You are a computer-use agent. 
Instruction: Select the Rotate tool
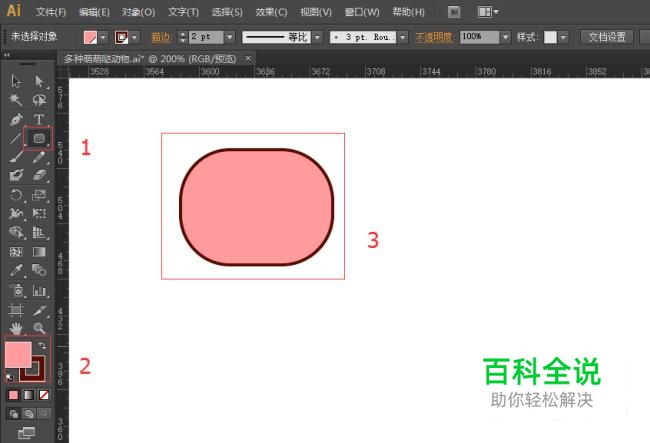[x=16, y=195]
